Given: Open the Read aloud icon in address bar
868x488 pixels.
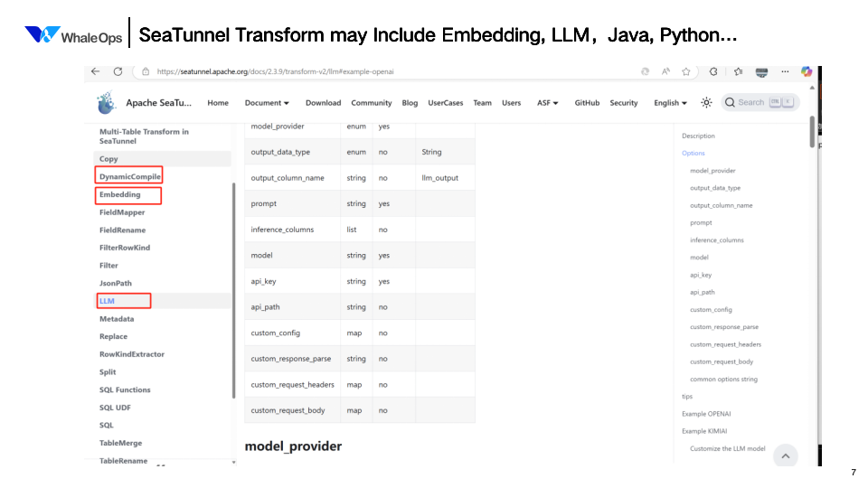Looking at the screenshot, I should (x=665, y=71).
